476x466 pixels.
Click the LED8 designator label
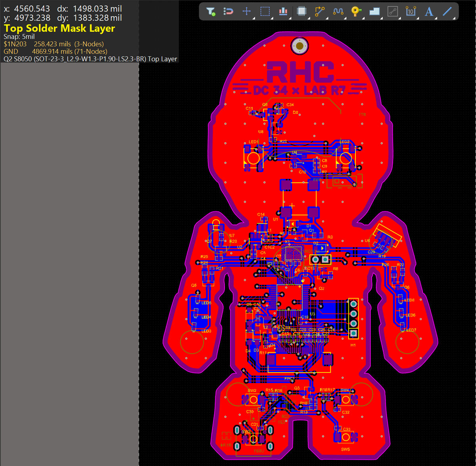pyautogui.click(x=409, y=300)
